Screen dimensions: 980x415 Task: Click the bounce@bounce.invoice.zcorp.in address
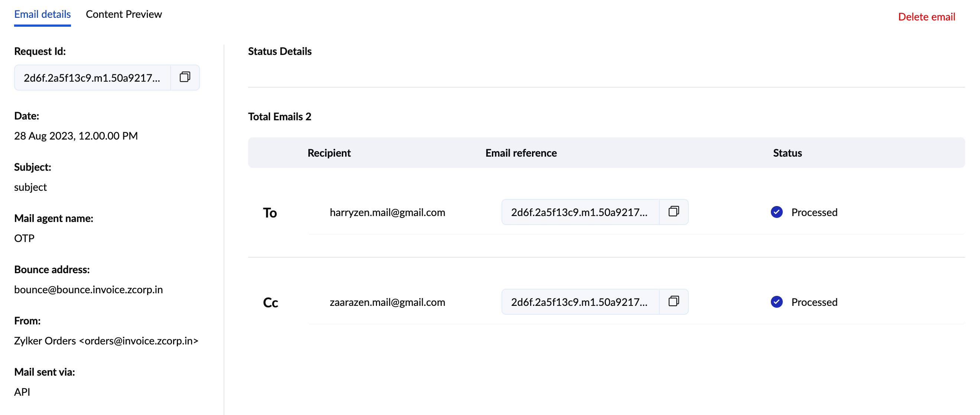[88, 289]
